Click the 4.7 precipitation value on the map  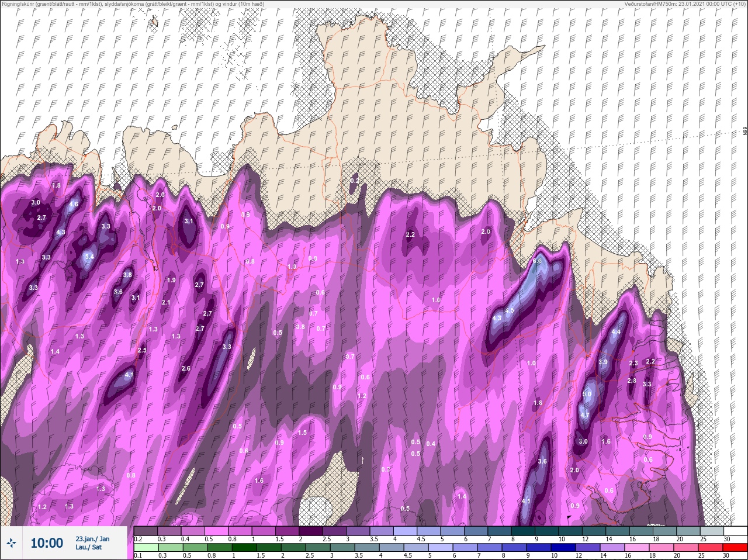point(584,415)
